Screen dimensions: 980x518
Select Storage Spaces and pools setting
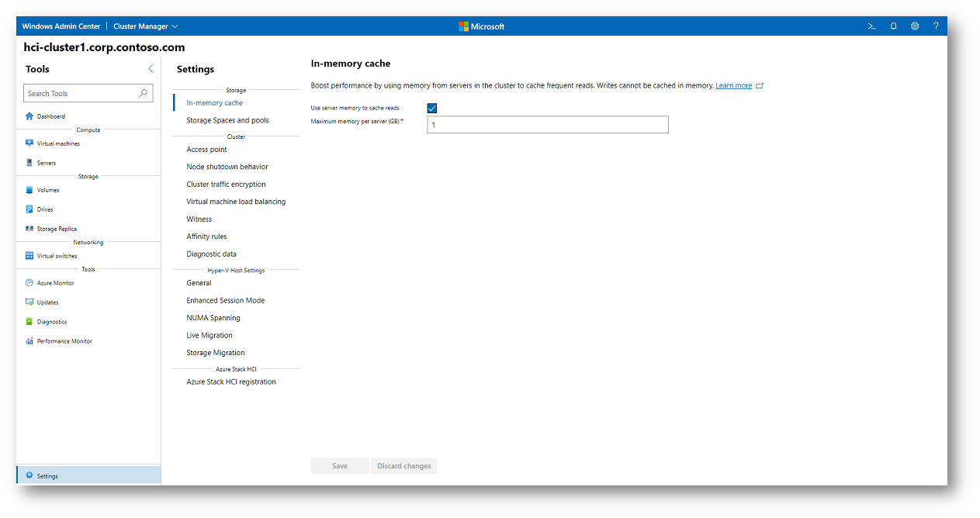tap(227, 120)
